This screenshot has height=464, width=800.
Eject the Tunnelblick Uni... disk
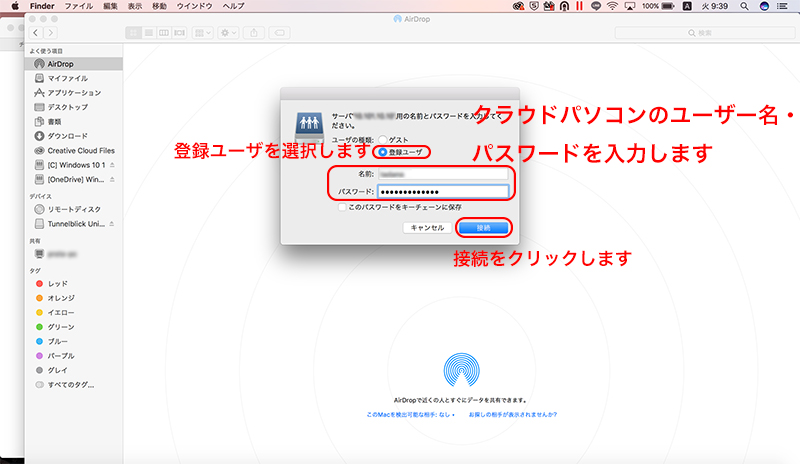(x=112, y=224)
